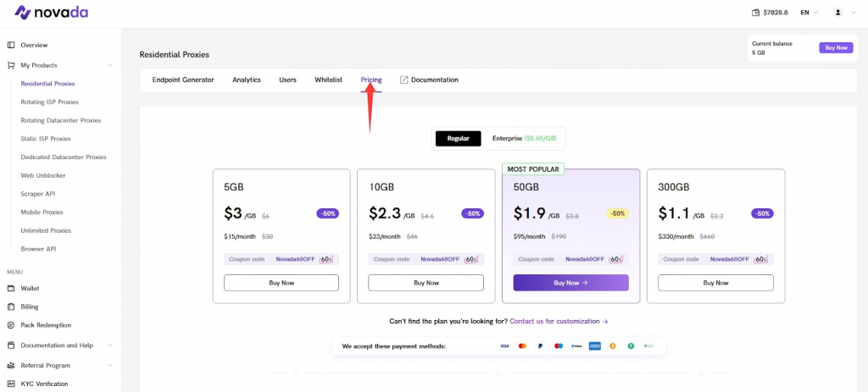Viewport: 868px width, 392px height.
Task: Click Buy Now on the 10GB plan
Action: [426, 283]
